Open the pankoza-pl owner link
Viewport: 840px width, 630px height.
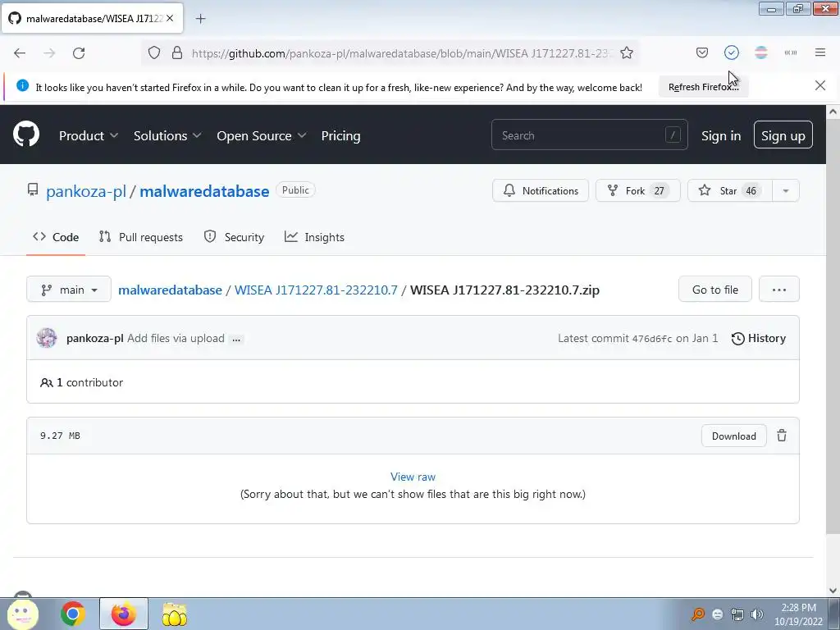(86, 191)
